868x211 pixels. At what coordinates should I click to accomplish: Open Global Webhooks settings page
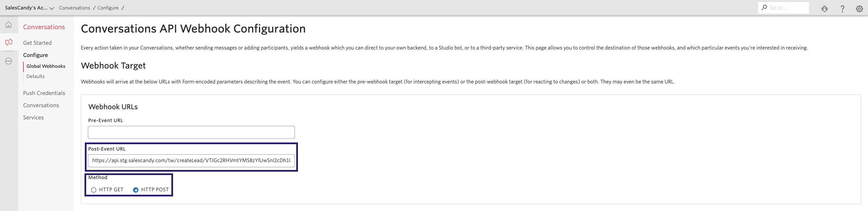click(45, 66)
